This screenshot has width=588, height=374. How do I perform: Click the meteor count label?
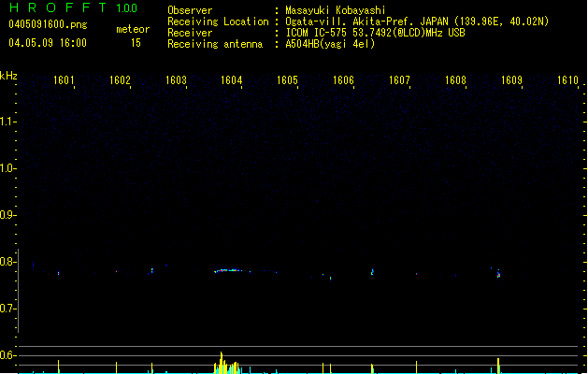133,29
